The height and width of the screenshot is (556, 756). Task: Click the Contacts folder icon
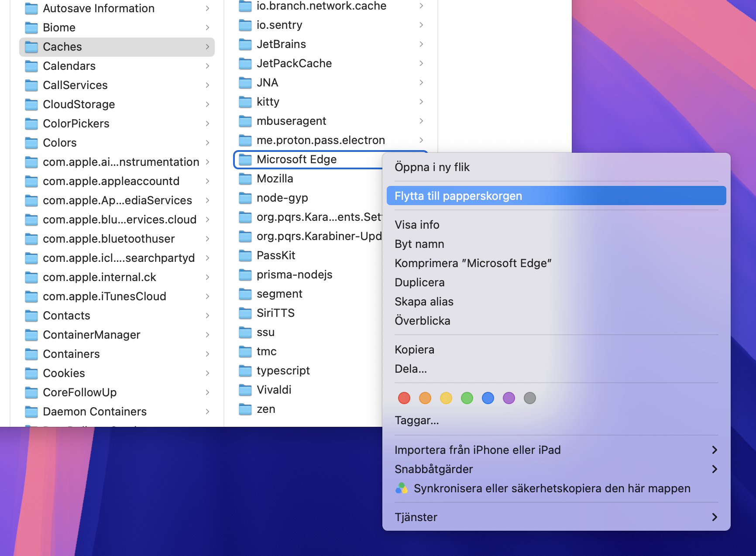pyautogui.click(x=31, y=316)
